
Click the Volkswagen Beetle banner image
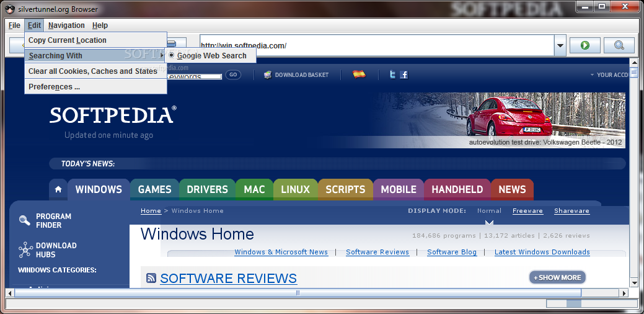pyautogui.click(x=498, y=120)
